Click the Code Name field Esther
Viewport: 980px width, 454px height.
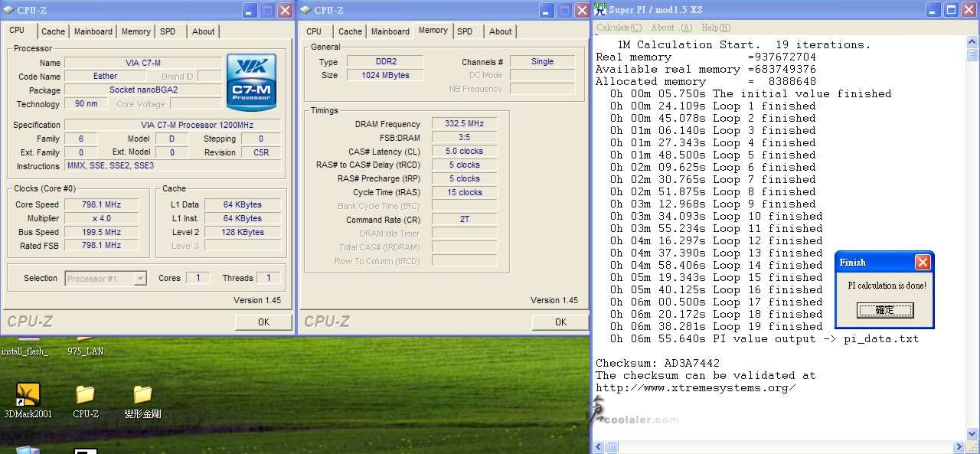(105, 77)
